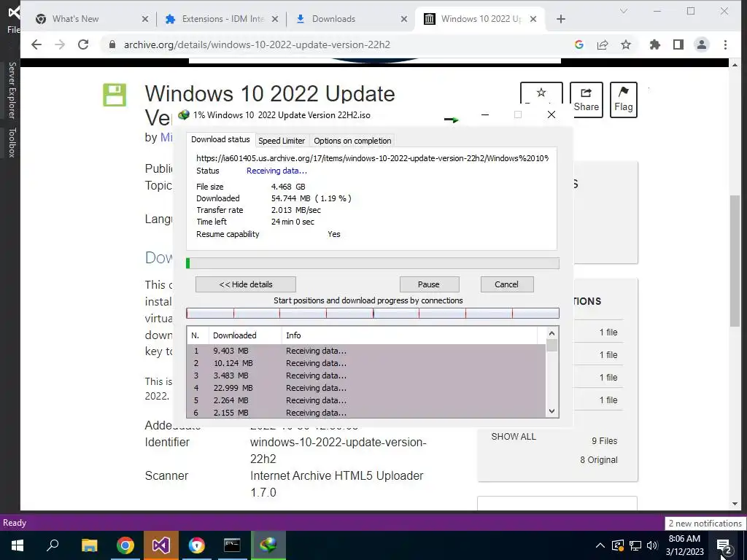747x560 pixels.
Task: Click the tab search chevron in Chrome
Action: tap(624, 11)
